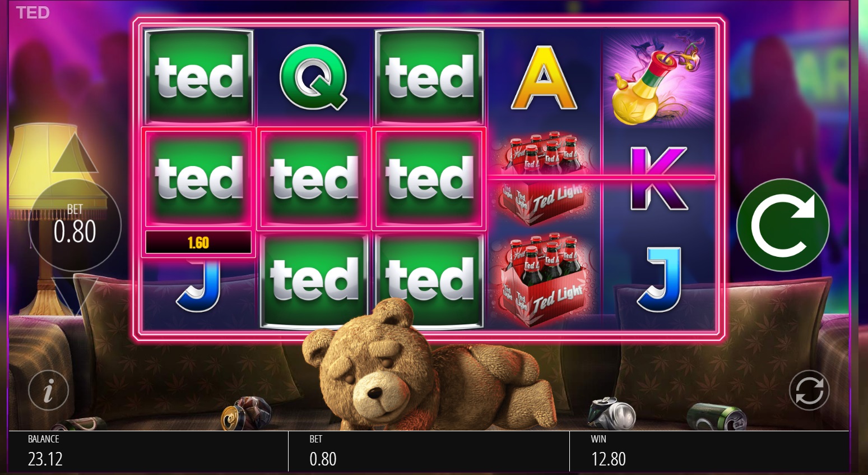Image resolution: width=868 pixels, height=475 pixels.
Task: Click the green Q symbol
Action: 314,77
